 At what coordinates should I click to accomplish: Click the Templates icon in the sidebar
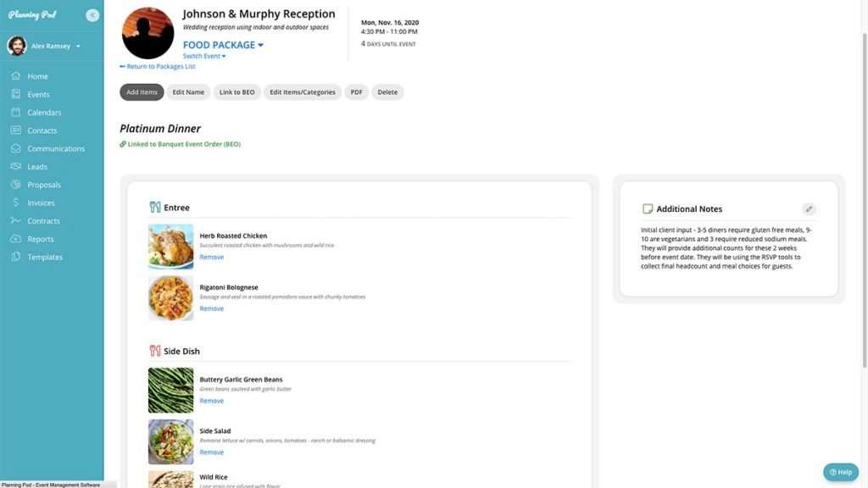click(15, 257)
